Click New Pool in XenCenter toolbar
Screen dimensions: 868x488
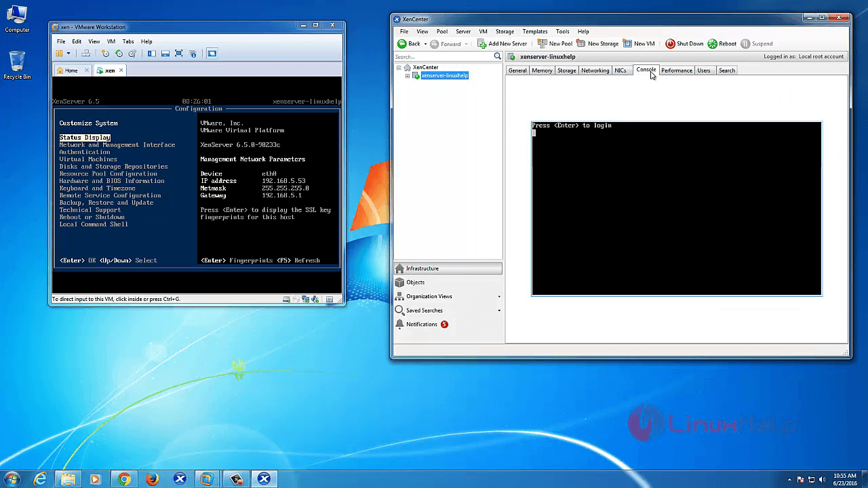(555, 43)
